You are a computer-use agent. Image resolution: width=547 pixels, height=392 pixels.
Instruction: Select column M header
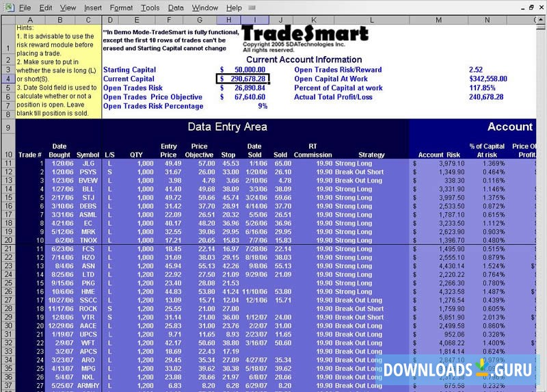click(438, 20)
